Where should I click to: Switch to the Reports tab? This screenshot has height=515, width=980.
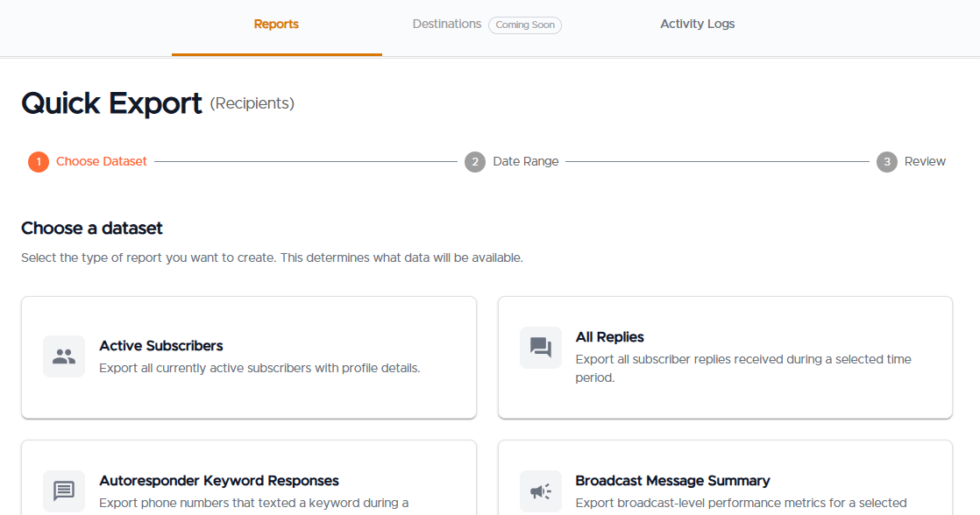point(276,25)
